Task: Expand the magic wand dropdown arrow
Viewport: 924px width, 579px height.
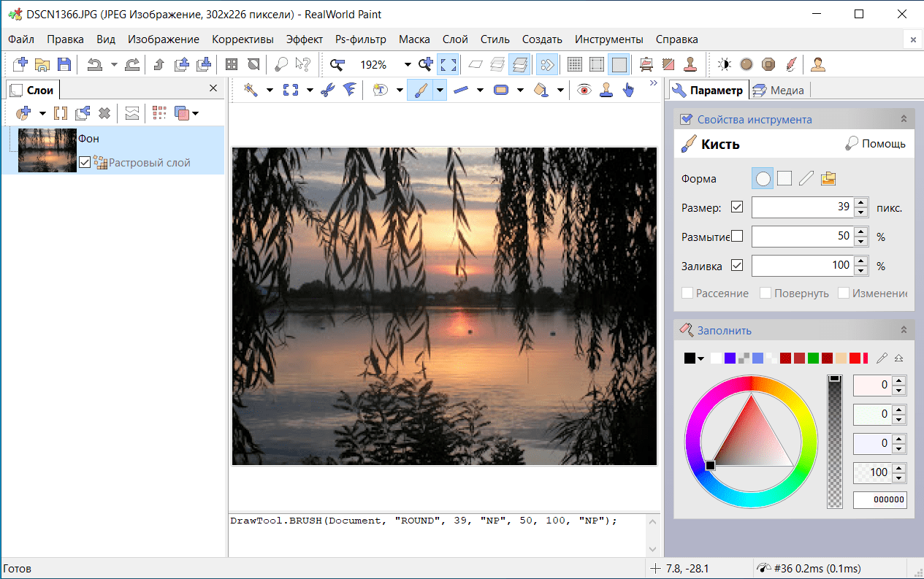Action: point(269,90)
